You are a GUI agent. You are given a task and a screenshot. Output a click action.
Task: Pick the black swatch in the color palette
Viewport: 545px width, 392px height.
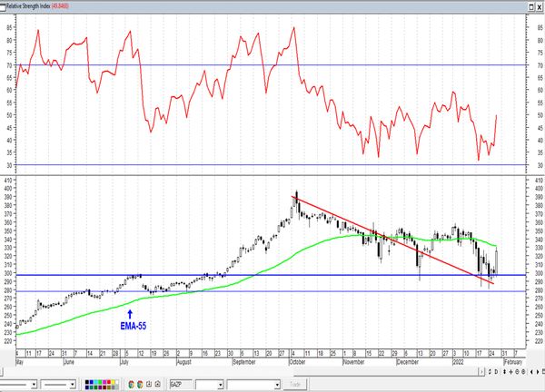89,381
